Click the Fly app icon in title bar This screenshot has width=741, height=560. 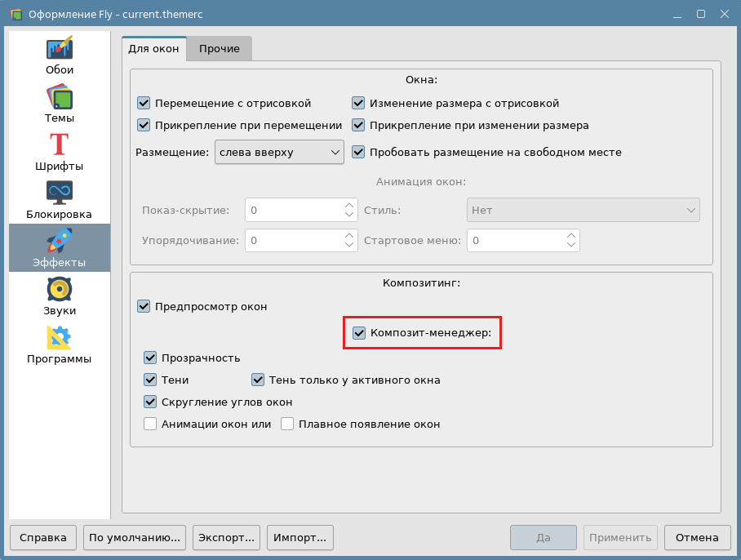pos(16,14)
